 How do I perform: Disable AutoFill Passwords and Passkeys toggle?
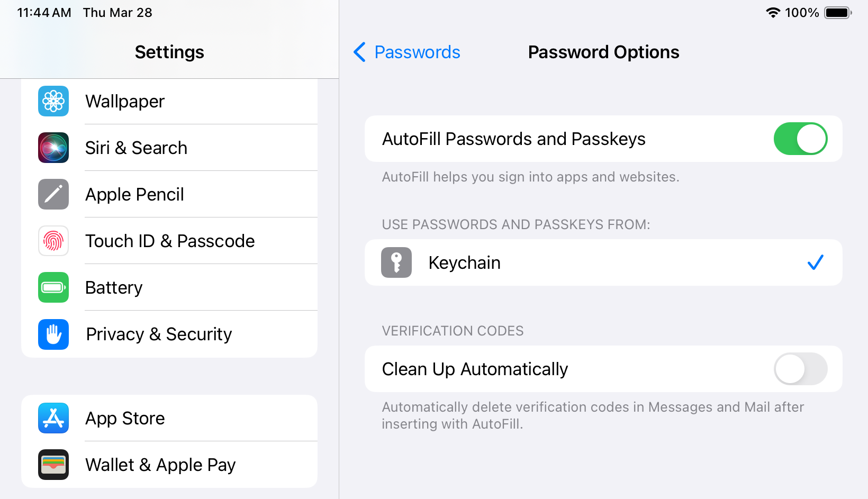pos(800,139)
